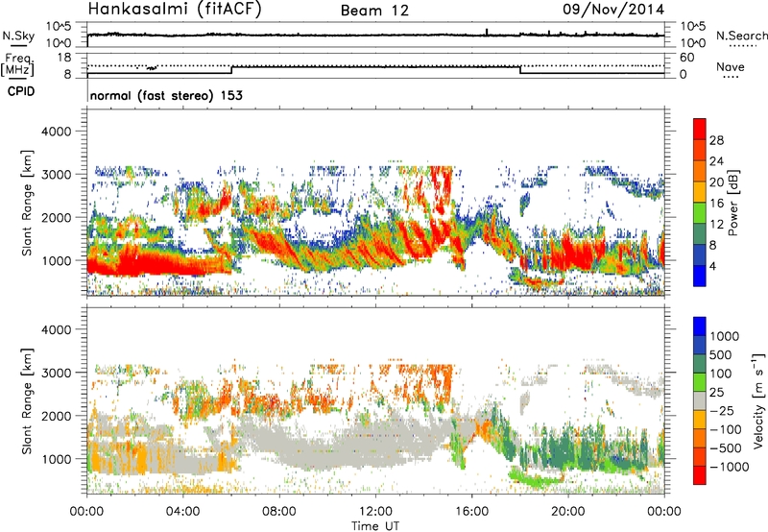Screen dimensions: 768x532
Task: Click the velocity panel Slant Range [km] label
Action: [x=27, y=400]
